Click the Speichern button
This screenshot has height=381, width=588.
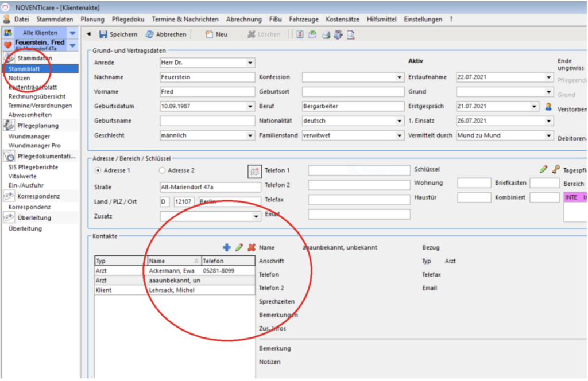118,34
